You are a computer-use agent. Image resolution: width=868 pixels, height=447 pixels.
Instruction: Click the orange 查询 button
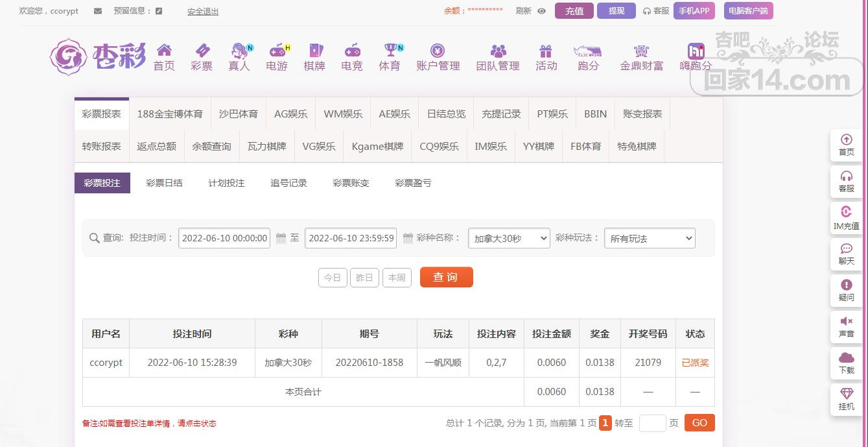click(446, 277)
